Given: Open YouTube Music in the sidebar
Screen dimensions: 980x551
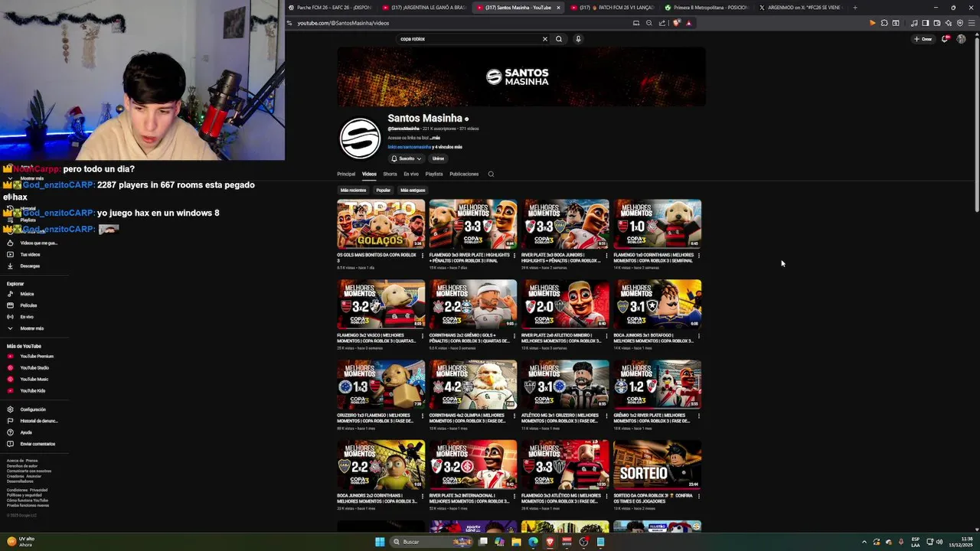Looking at the screenshot, I should tap(34, 380).
